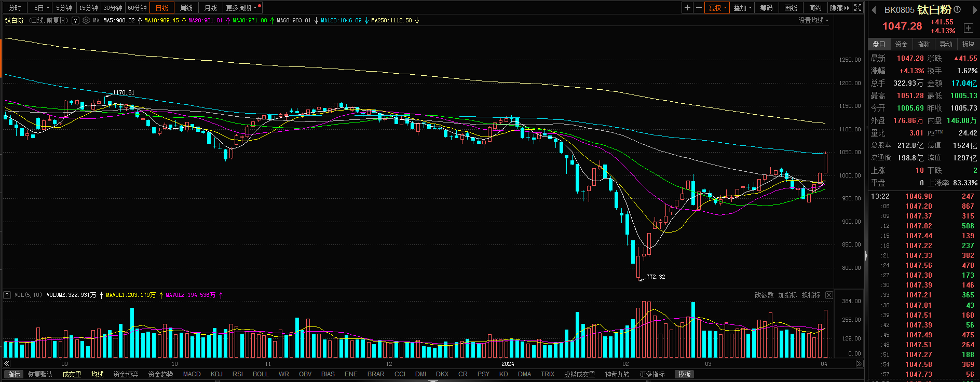Select 资金趋势 indicator
Screen dimensions: 980x382
(160, 374)
